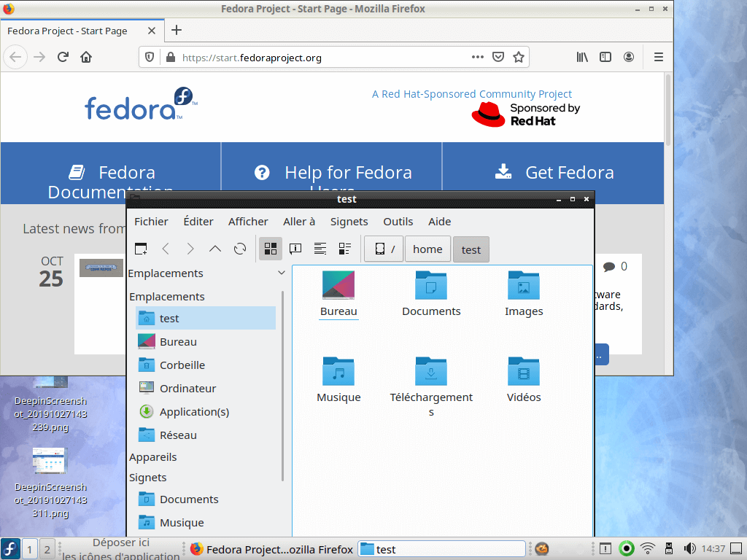Click the Firefox taskbar window button
This screenshot has height=560, width=747.
point(271,550)
